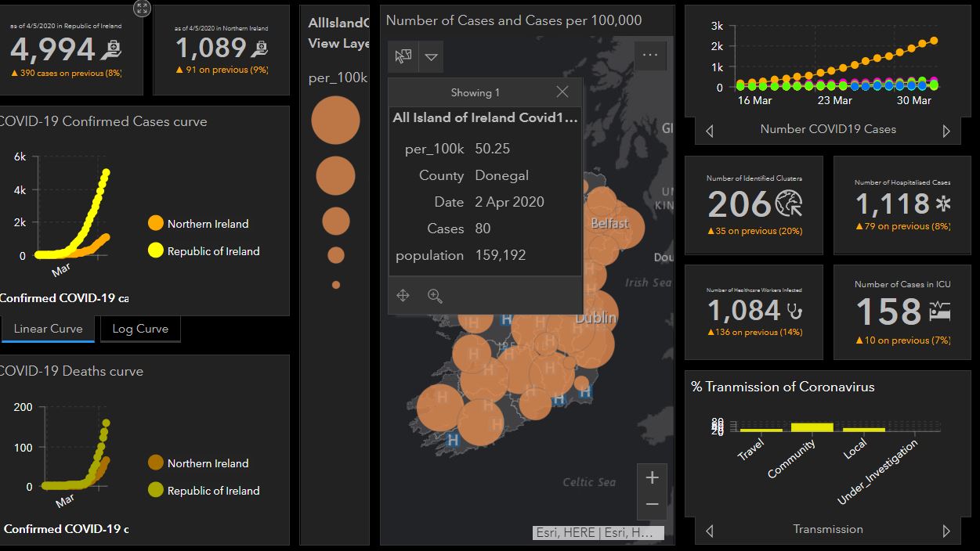Viewport: 980px width, 551px height.
Task: Select the Linear Curve tab
Action: click(48, 329)
